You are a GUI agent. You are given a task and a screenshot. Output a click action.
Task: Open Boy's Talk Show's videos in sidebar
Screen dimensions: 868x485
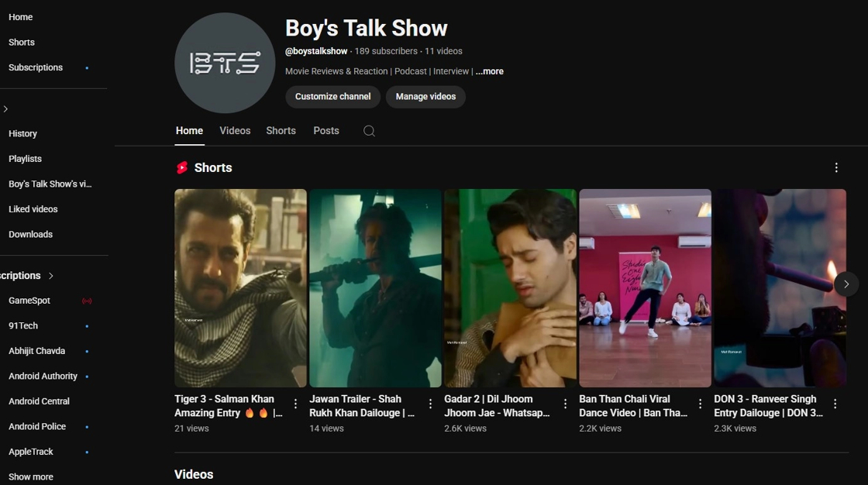click(x=50, y=184)
